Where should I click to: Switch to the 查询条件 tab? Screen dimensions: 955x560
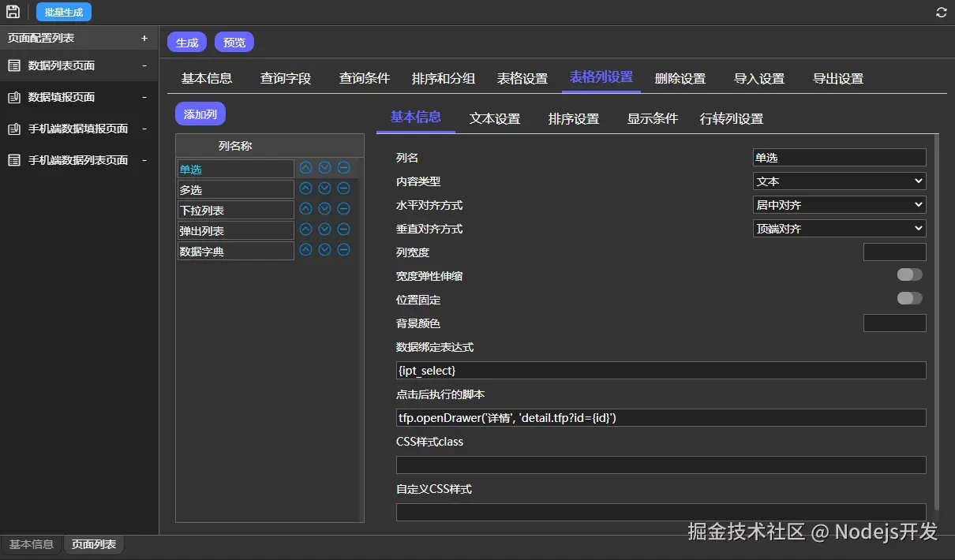365,79
